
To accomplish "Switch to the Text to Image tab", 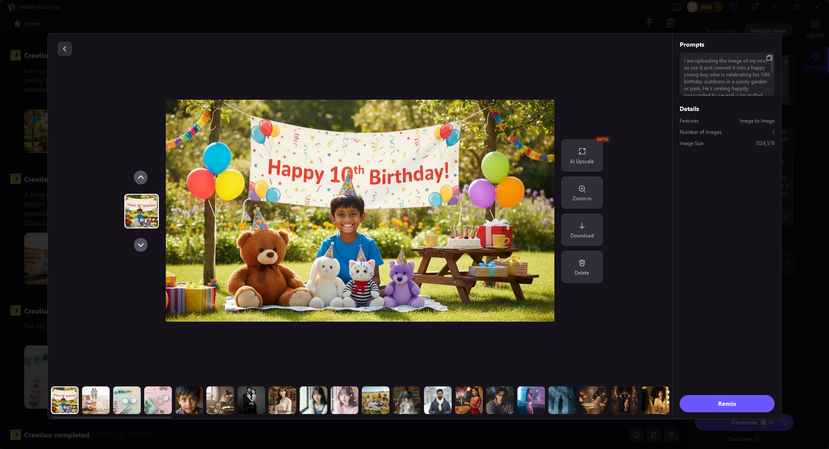I will coord(721,31).
